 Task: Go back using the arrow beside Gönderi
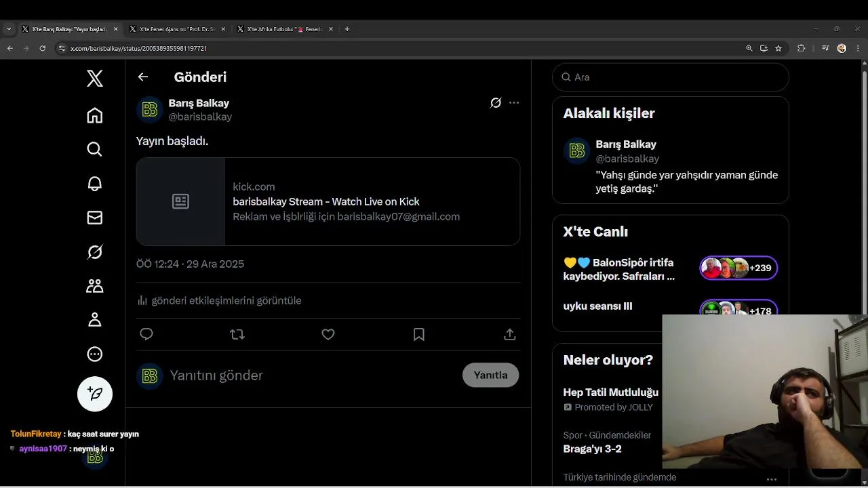143,77
